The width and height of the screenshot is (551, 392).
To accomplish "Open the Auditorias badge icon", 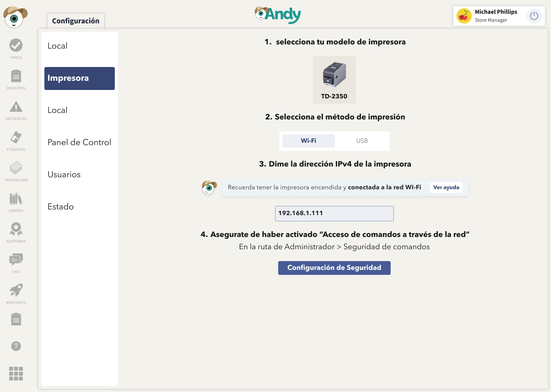I will tap(16, 229).
